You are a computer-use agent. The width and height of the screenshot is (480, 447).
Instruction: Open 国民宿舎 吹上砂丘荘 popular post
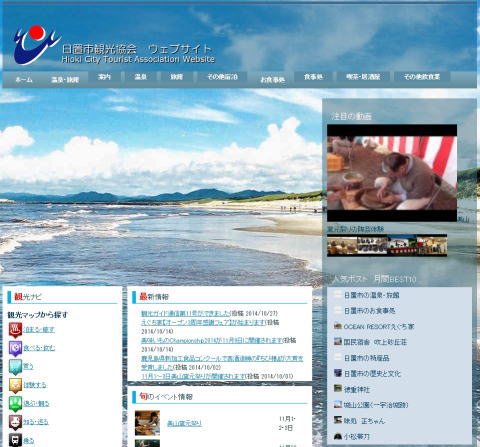(x=375, y=342)
